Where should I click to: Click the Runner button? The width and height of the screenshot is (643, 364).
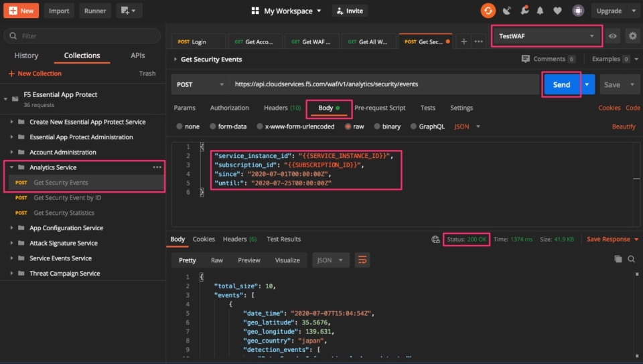[x=94, y=11]
